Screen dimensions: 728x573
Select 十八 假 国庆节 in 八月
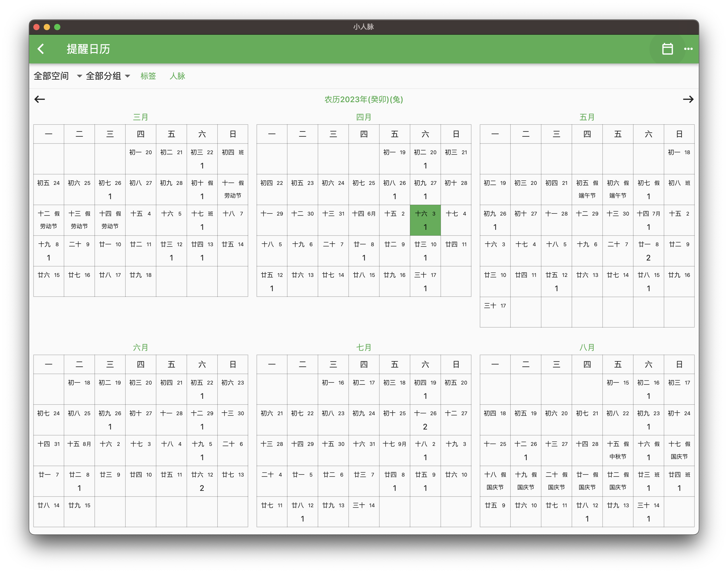tap(495, 481)
